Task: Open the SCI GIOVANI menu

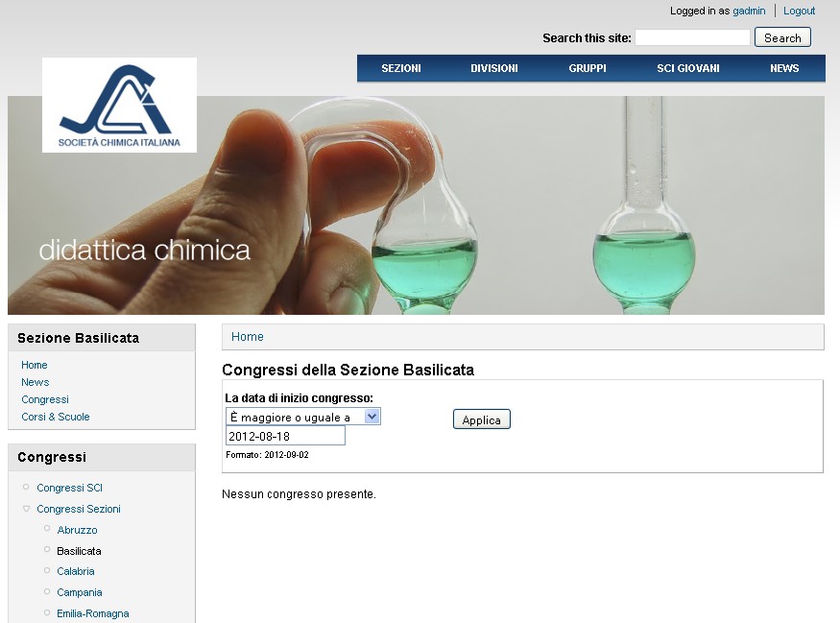Action: coord(688,68)
